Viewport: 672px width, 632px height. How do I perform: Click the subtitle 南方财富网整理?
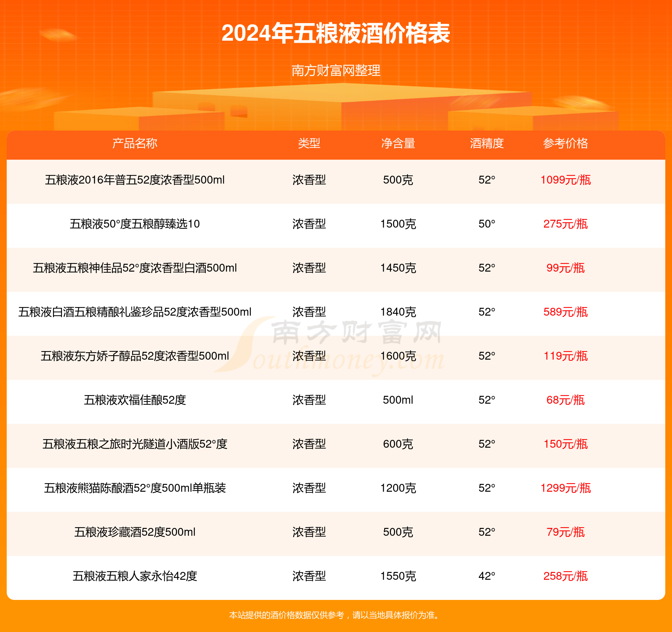click(x=336, y=71)
